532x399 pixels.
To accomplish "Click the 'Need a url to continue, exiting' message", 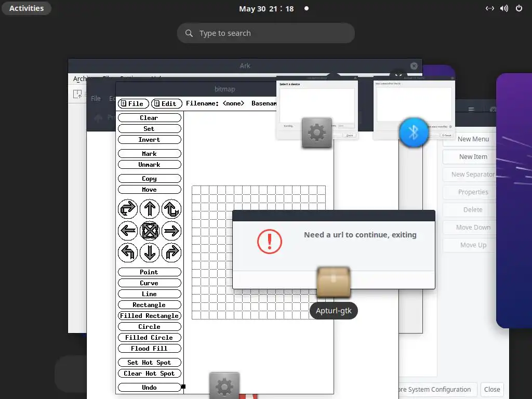I will 360,235.
